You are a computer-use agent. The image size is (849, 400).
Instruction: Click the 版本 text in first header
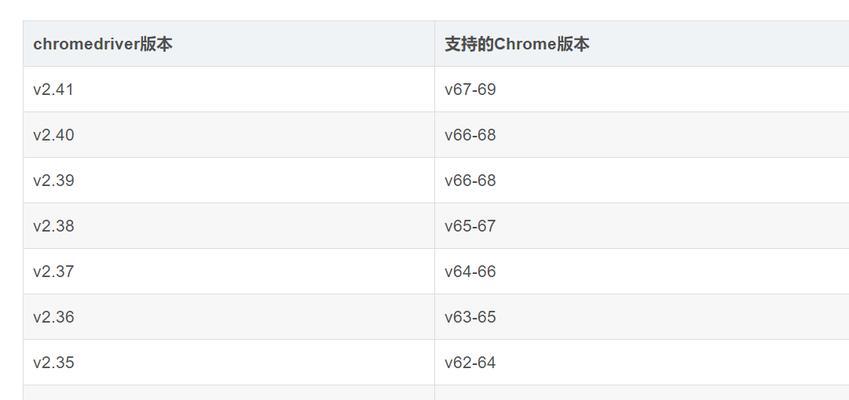coord(156,44)
